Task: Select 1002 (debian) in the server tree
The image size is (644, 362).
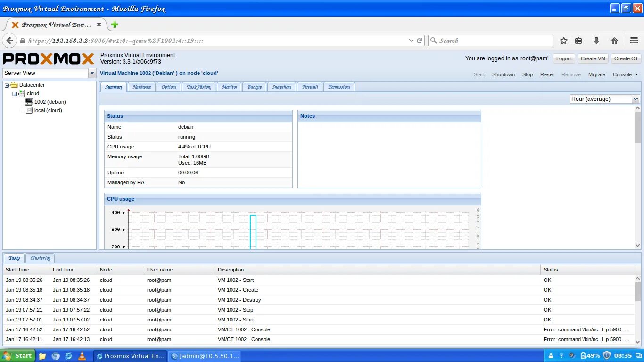Action: (x=50, y=102)
